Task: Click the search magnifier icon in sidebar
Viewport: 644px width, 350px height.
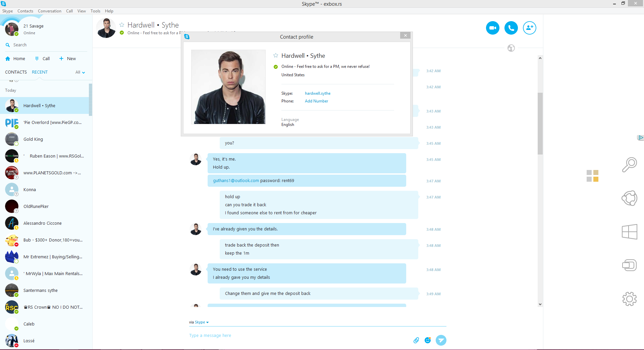Action: tap(8, 45)
